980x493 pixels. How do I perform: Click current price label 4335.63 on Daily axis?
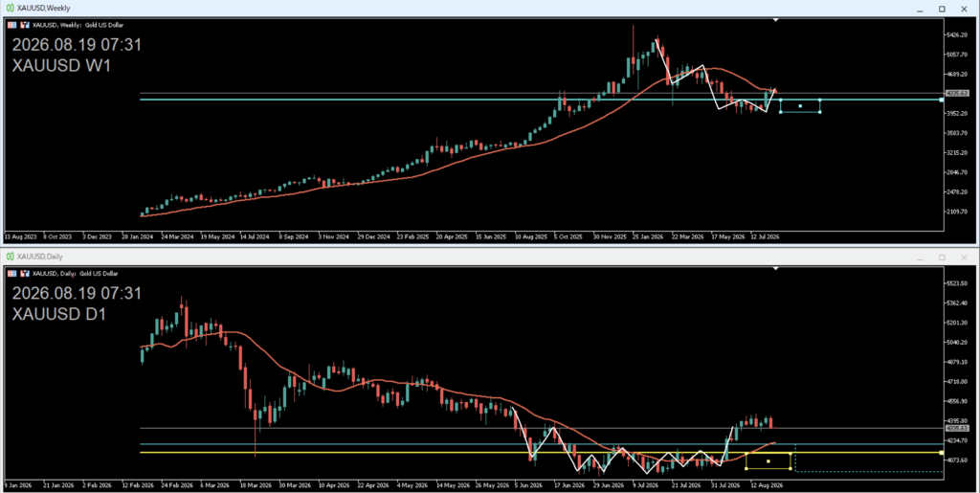tap(957, 429)
